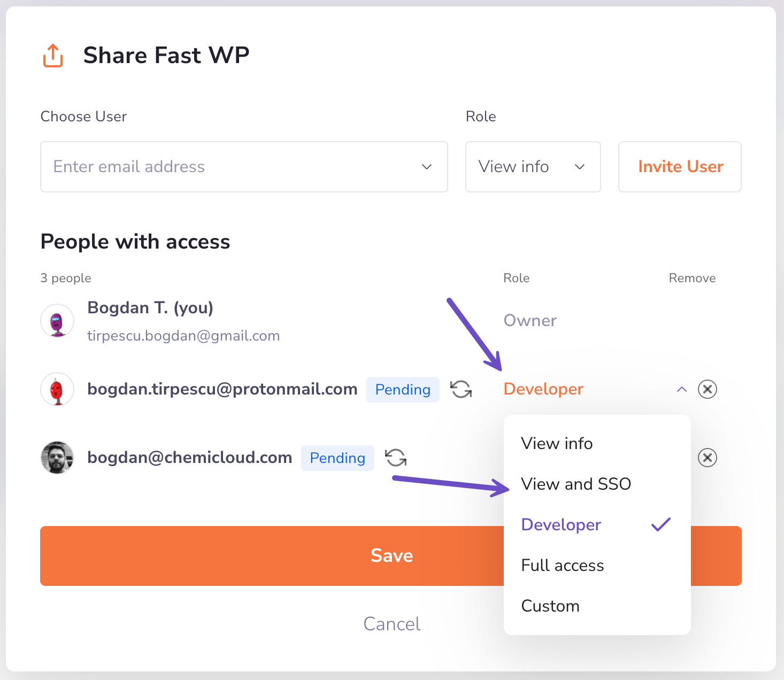Select the checked Developer menu option
The width and height of the screenshot is (784, 680).
tap(561, 524)
